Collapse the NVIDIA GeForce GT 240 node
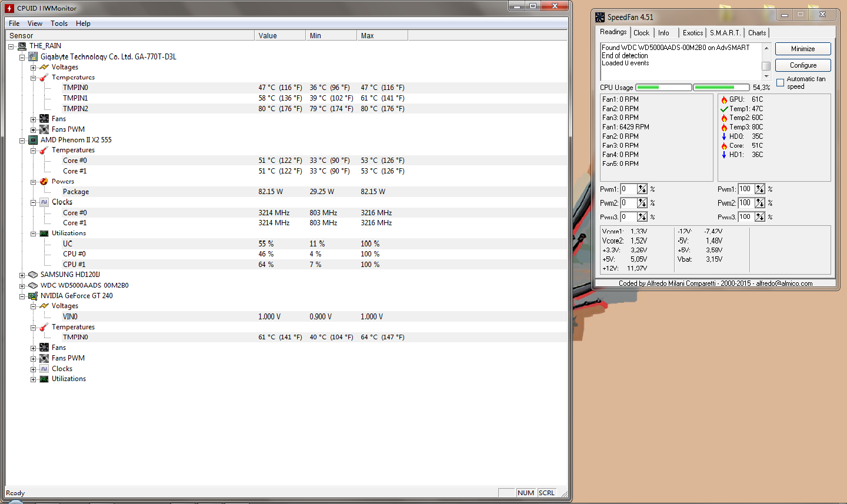 coord(22,296)
